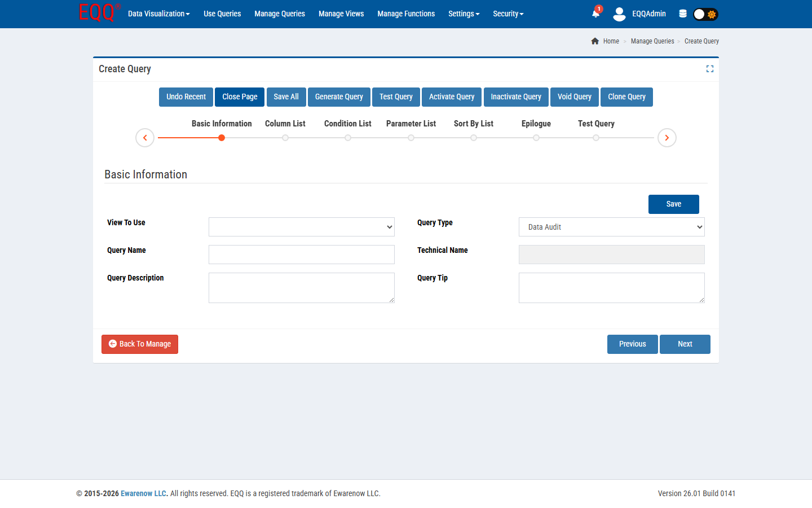Image resolution: width=812 pixels, height=508 pixels.
Task: Expand the Data Visualization menu
Action: (x=158, y=14)
